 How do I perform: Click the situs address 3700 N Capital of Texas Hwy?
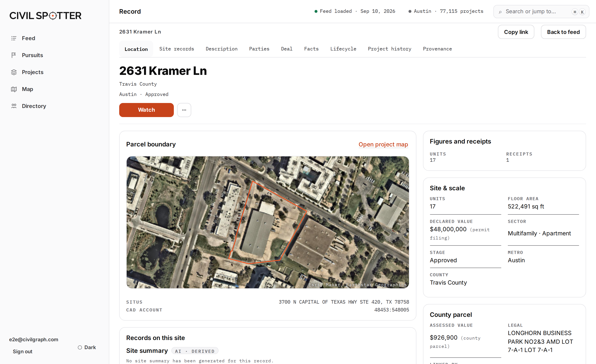click(344, 302)
